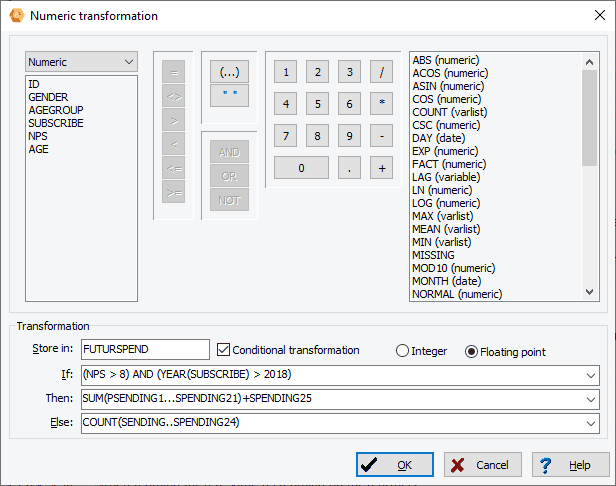Viewport: 616px width, 486px height.
Task: Click the OK button
Action: pyautogui.click(x=395, y=465)
